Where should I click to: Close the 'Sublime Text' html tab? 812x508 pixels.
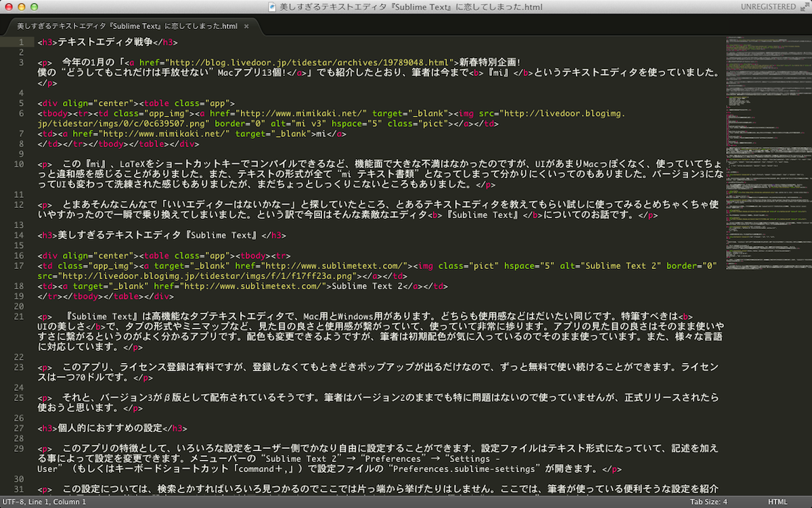point(246,26)
